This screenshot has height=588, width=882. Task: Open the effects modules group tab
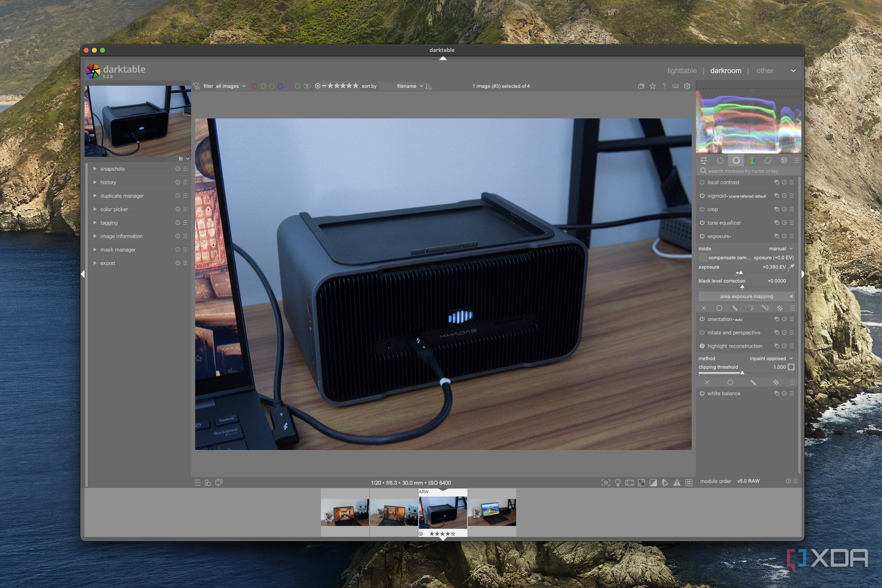click(784, 160)
